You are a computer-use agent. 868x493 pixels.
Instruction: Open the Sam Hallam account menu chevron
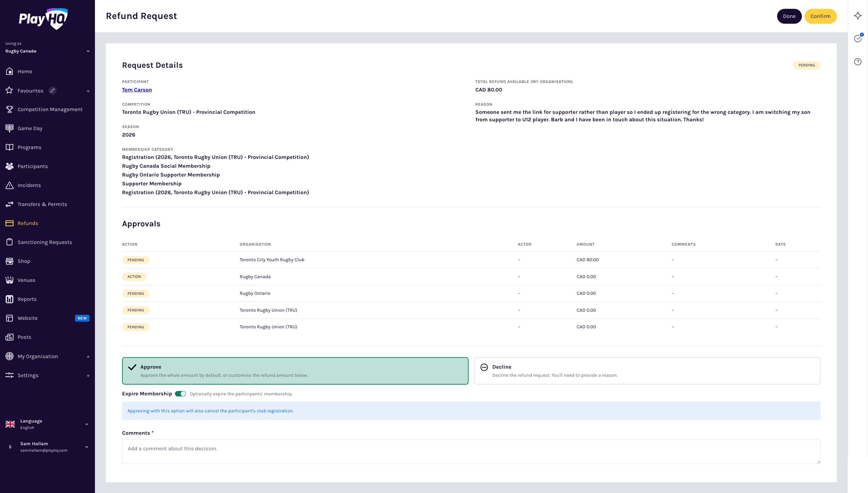[x=87, y=447]
